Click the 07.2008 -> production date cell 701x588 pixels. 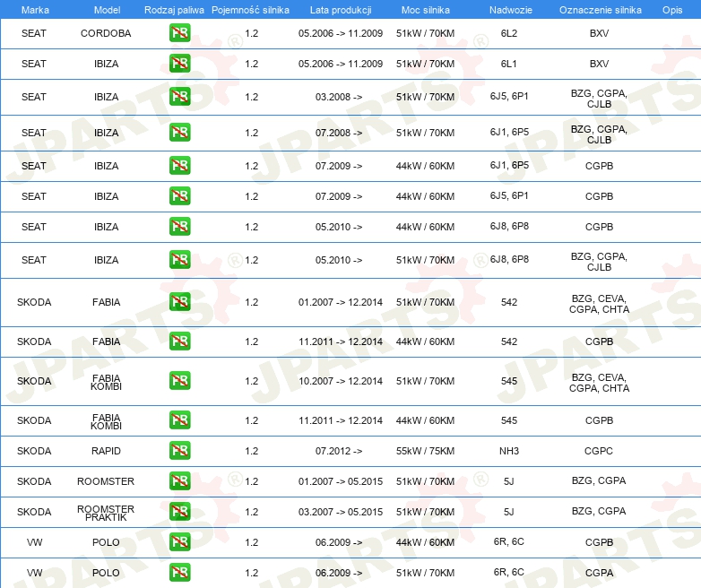click(339, 133)
